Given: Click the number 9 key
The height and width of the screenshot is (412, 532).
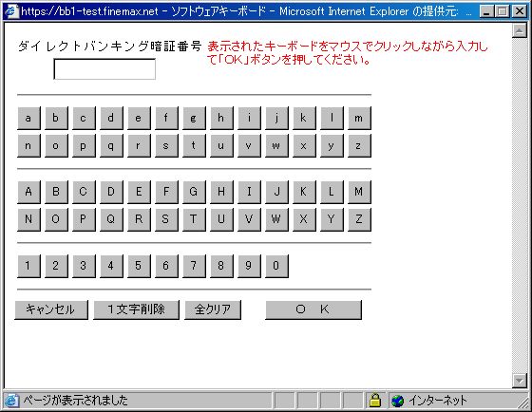Looking at the screenshot, I should 249,266.
